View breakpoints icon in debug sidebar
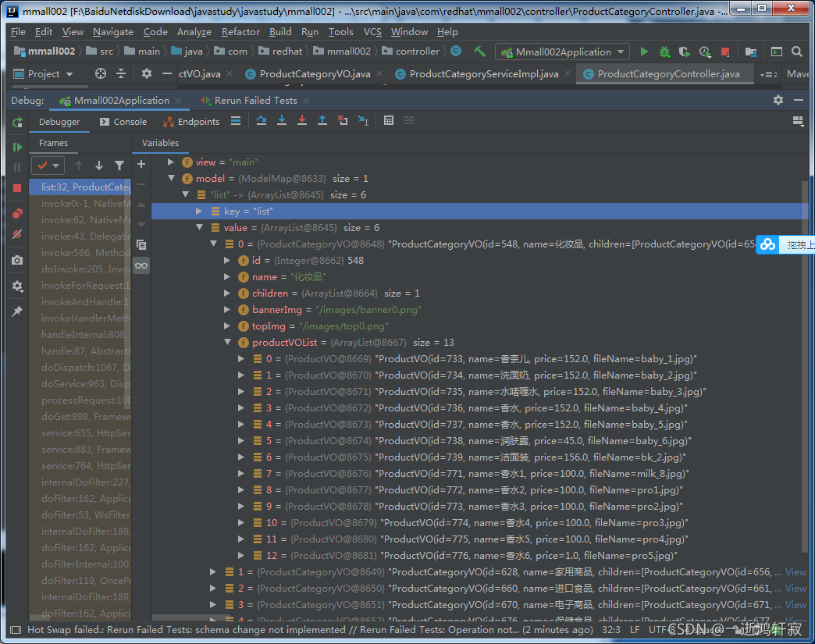Viewport: 815px width, 644px height. point(17,213)
